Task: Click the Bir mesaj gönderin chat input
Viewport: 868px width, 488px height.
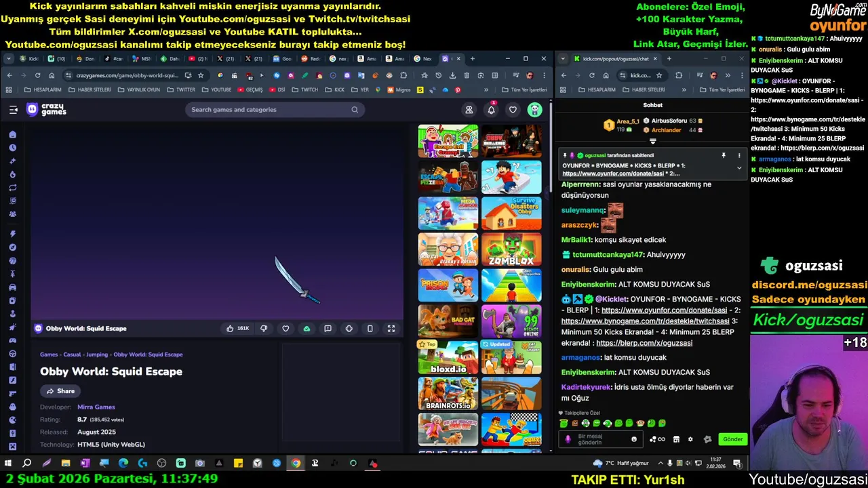Action: pyautogui.click(x=601, y=439)
